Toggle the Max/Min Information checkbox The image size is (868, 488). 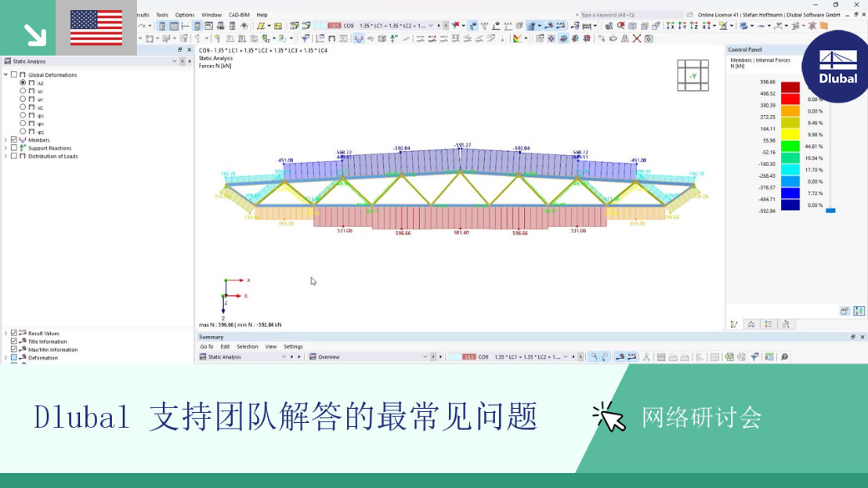click(14, 350)
